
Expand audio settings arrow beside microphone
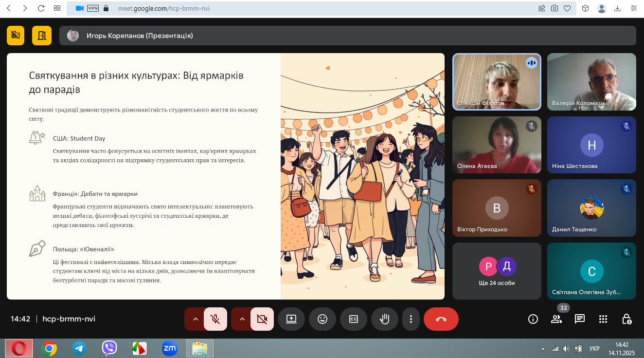(x=196, y=319)
